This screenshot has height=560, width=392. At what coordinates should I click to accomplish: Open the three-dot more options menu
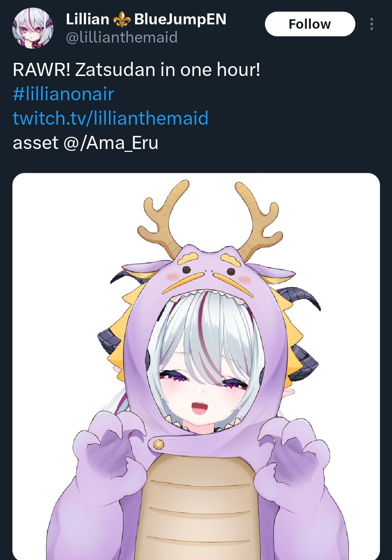(x=371, y=24)
